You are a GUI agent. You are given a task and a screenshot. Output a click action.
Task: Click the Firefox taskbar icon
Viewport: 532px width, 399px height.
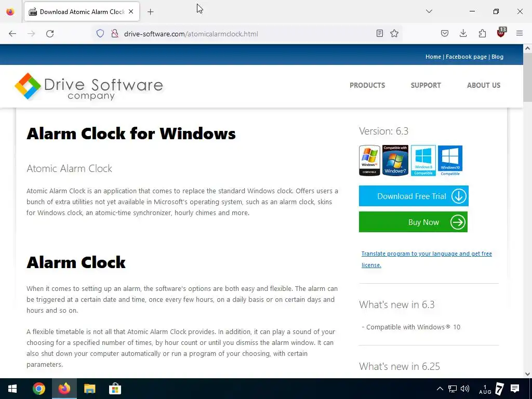click(x=64, y=389)
